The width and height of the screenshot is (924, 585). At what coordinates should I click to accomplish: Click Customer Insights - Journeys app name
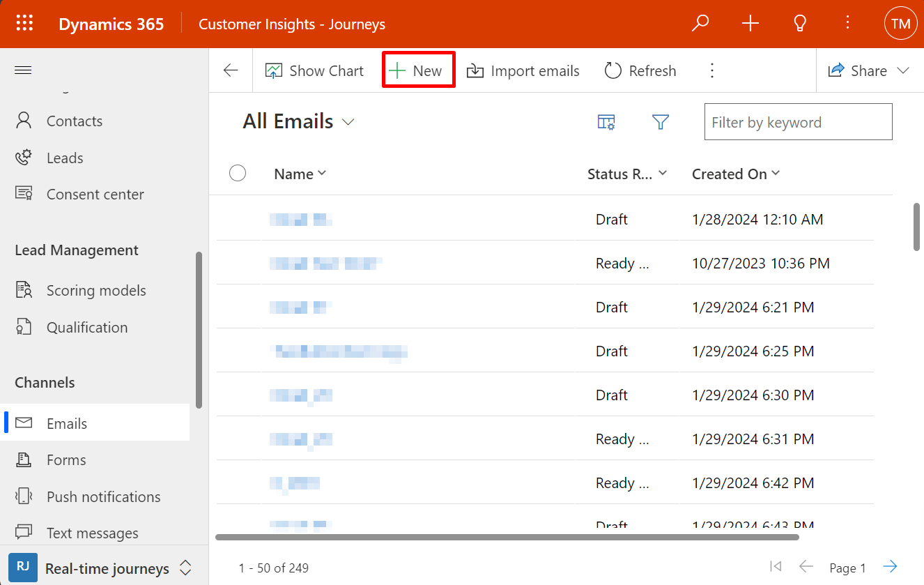pos(292,24)
